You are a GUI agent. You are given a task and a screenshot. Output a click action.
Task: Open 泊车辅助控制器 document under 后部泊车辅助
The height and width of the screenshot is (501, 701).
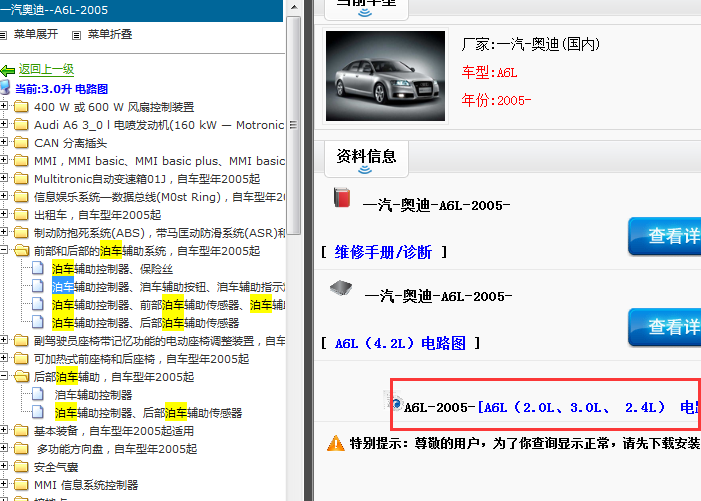93,395
